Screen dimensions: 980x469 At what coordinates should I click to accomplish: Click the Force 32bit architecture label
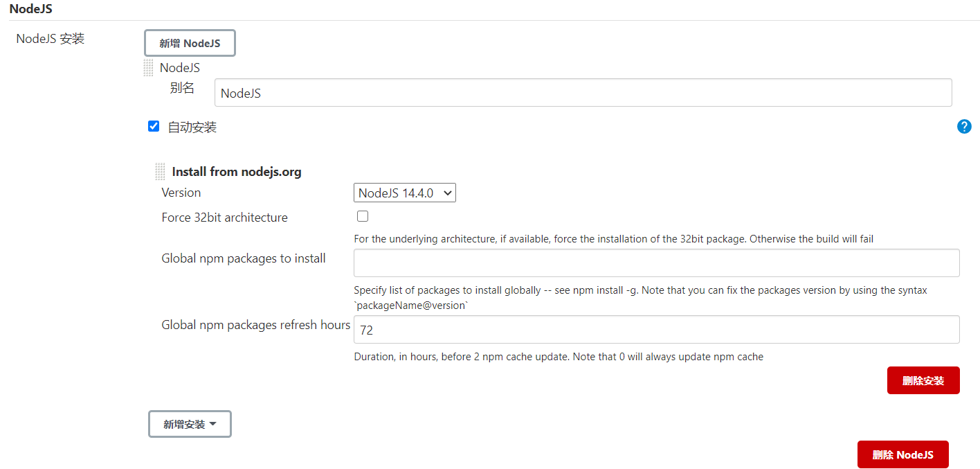(225, 218)
